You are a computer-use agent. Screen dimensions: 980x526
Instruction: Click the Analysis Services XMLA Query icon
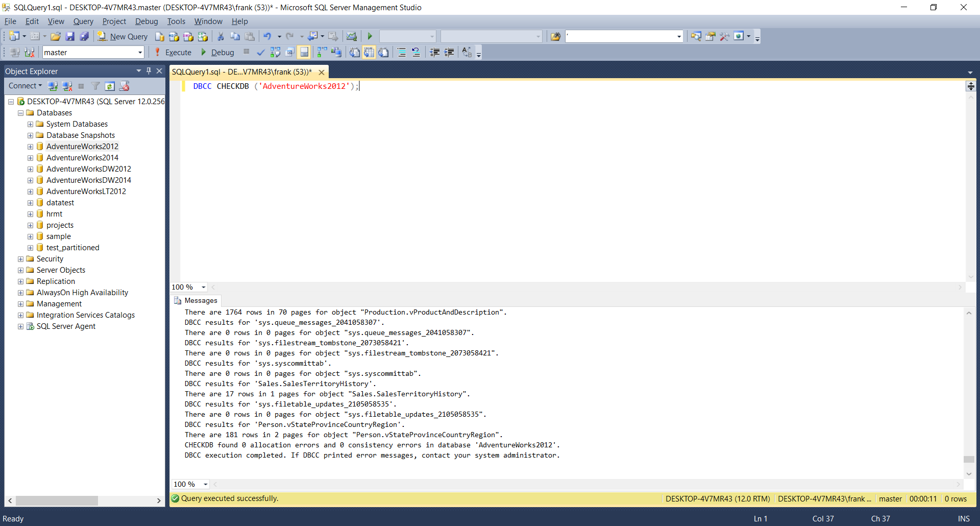point(203,36)
